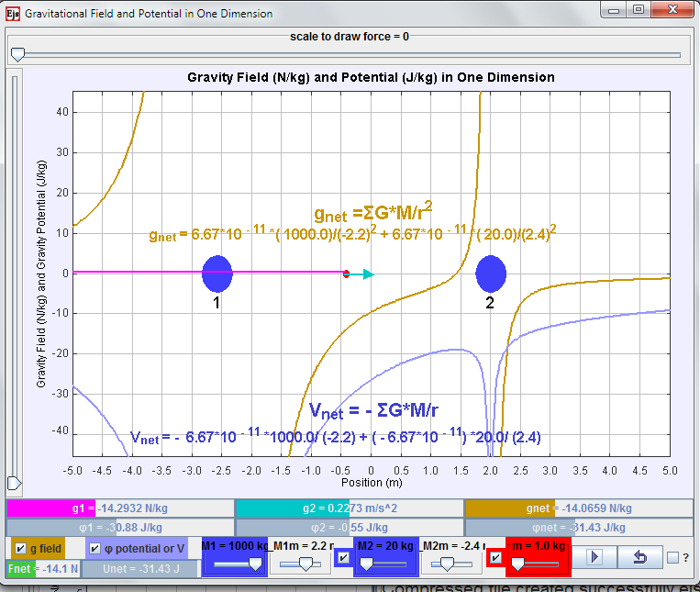
Task: Click the orange gnet numeric equation text
Action: click(x=352, y=233)
